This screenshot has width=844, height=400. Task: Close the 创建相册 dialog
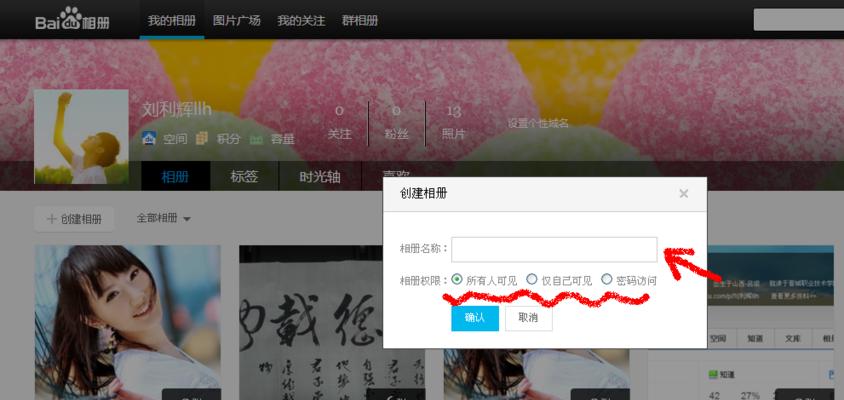click(x=684, y=193)
